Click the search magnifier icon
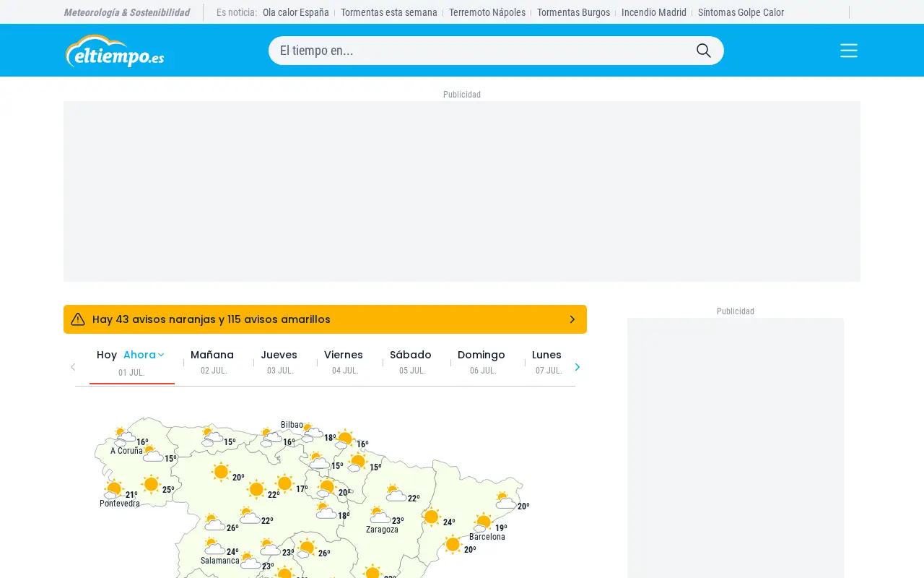Viewport: 924px width, 578px height. (x=704, y=51)
